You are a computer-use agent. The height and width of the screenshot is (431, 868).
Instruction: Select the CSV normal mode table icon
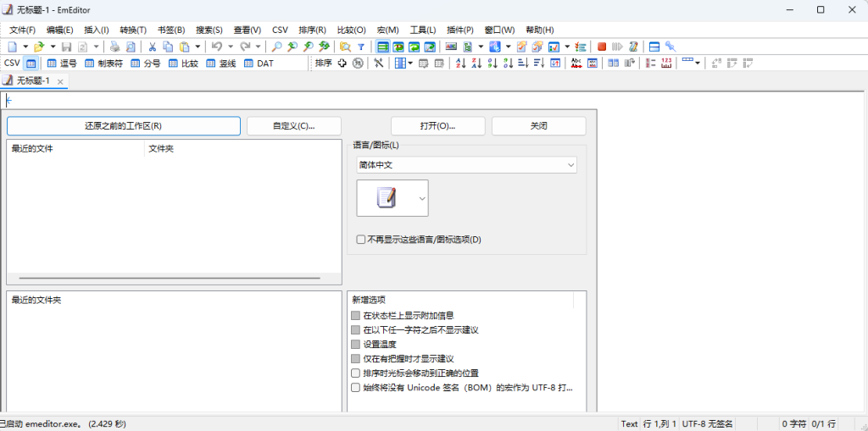(x=31, y=63)
